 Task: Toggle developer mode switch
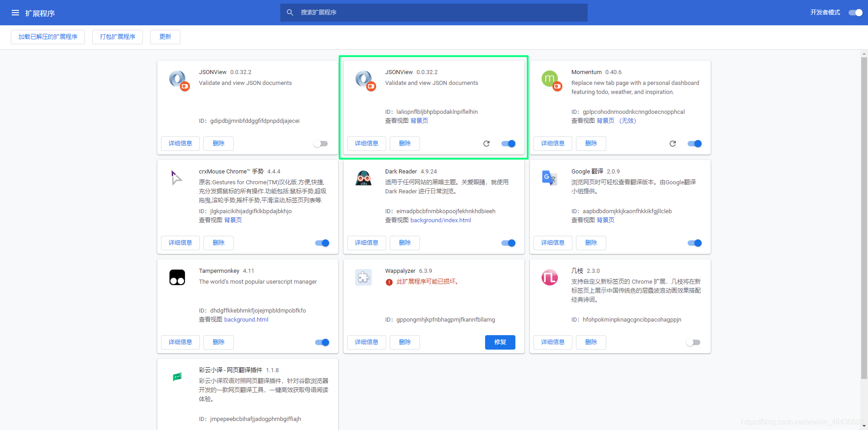pos(855,13)
